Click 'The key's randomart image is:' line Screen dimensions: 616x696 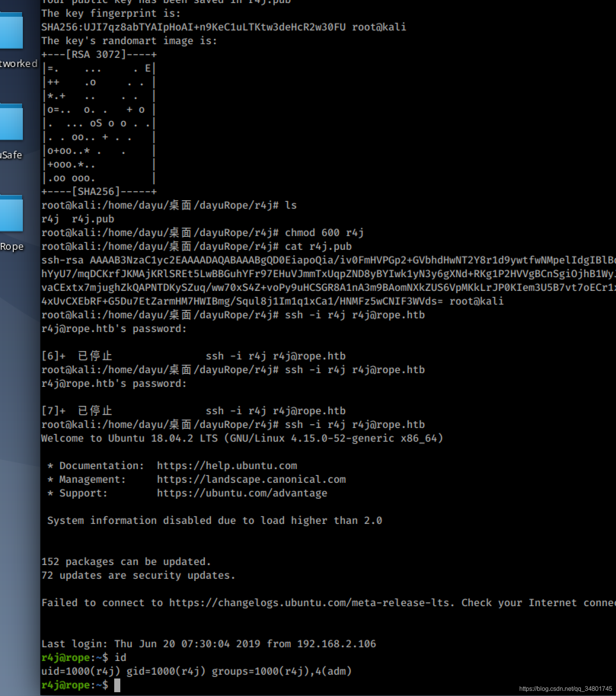129,41
